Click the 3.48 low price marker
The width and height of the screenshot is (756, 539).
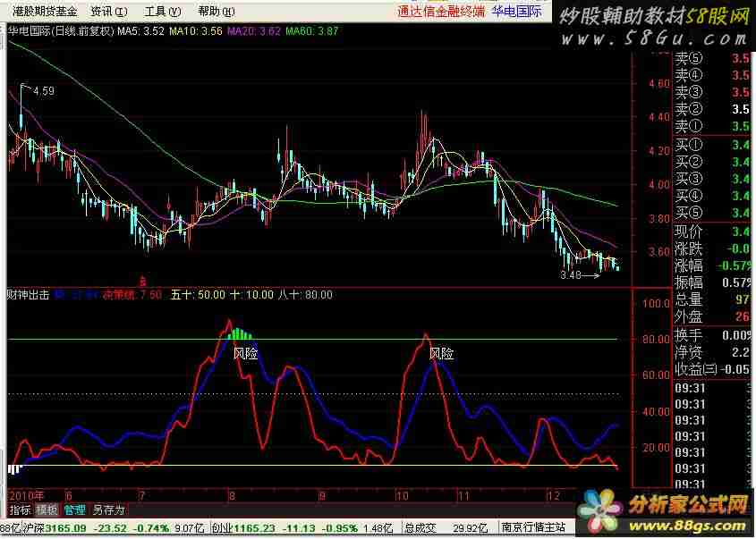pos(571,275)
